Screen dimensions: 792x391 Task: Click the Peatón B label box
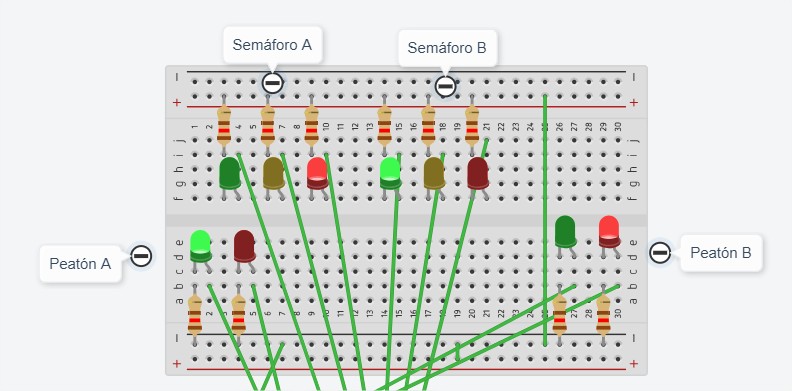[x=721, y=253]
